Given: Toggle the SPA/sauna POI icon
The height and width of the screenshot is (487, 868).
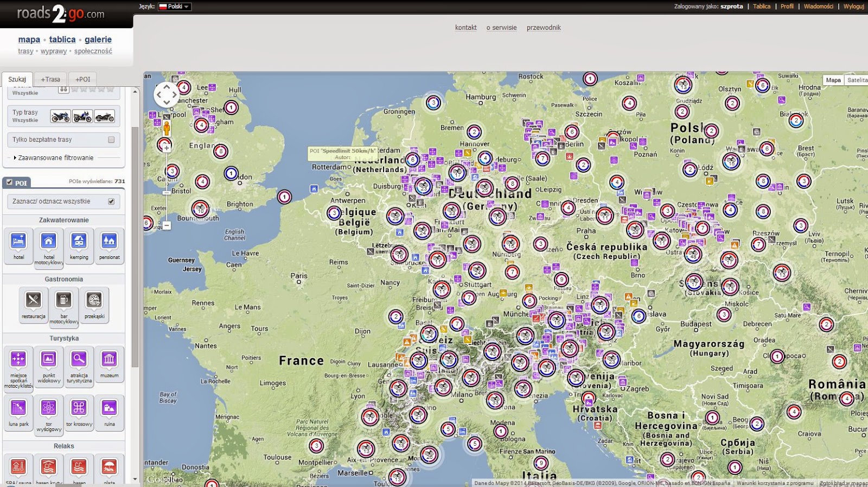Looking at the screenshot, I should coord(18,470).
